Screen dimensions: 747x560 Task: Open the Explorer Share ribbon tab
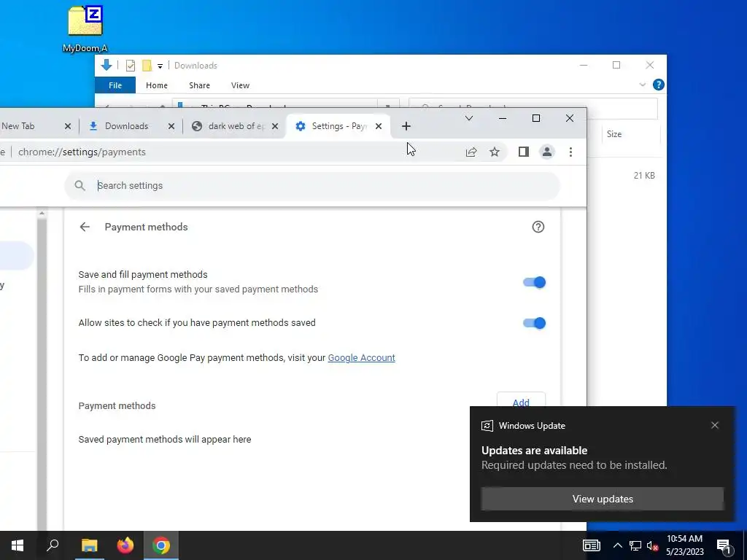[199, 85]
